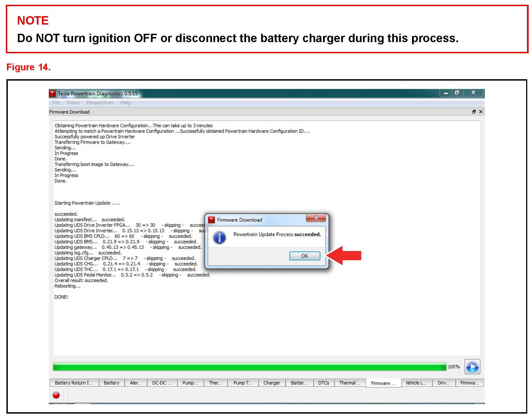532x415 pixels.
Task: Open the DC-DC tab
Action: click(162, 383)
